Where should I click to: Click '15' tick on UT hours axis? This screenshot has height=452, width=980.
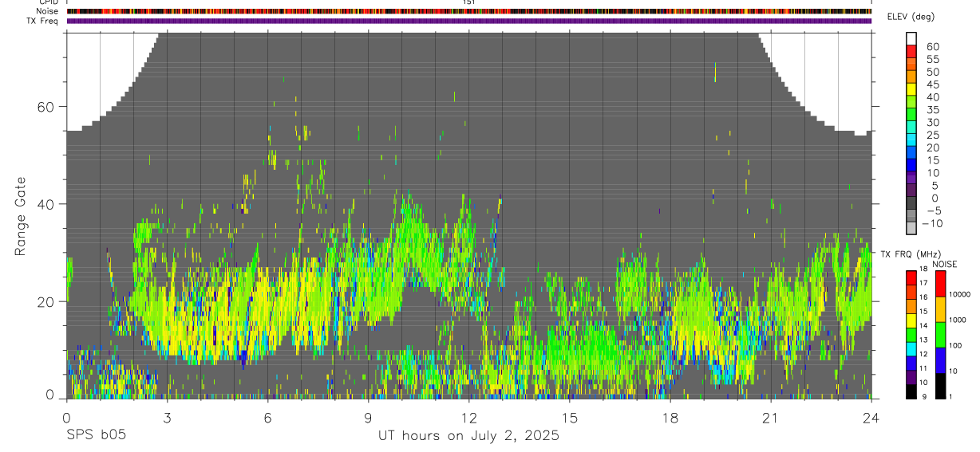570,417
